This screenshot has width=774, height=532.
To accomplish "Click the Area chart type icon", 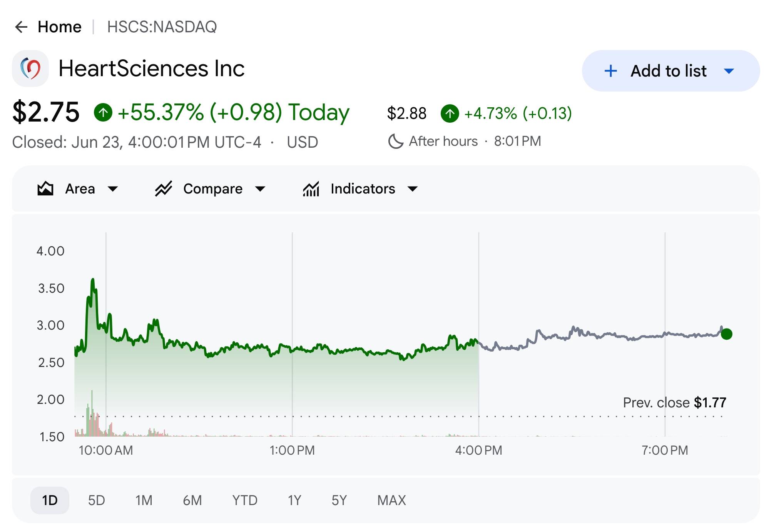I will point(45,189).
